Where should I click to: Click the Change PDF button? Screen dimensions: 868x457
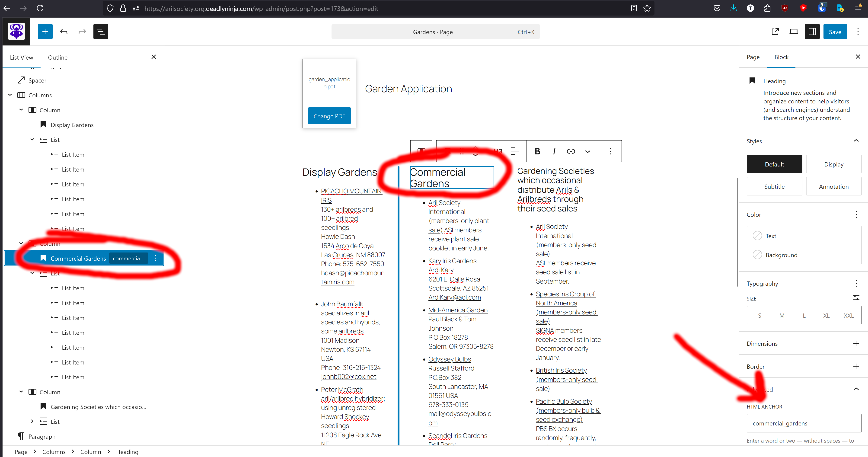point(329,116)
